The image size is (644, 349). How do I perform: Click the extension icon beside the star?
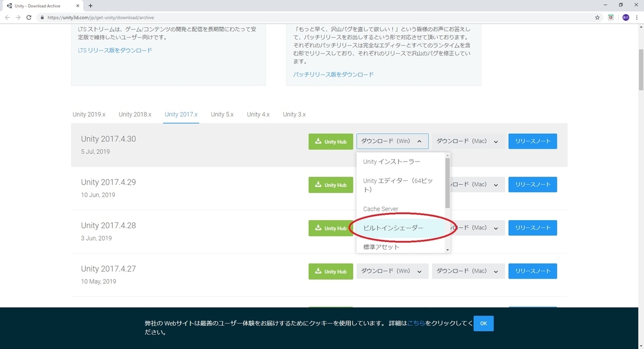click(611, 17)
